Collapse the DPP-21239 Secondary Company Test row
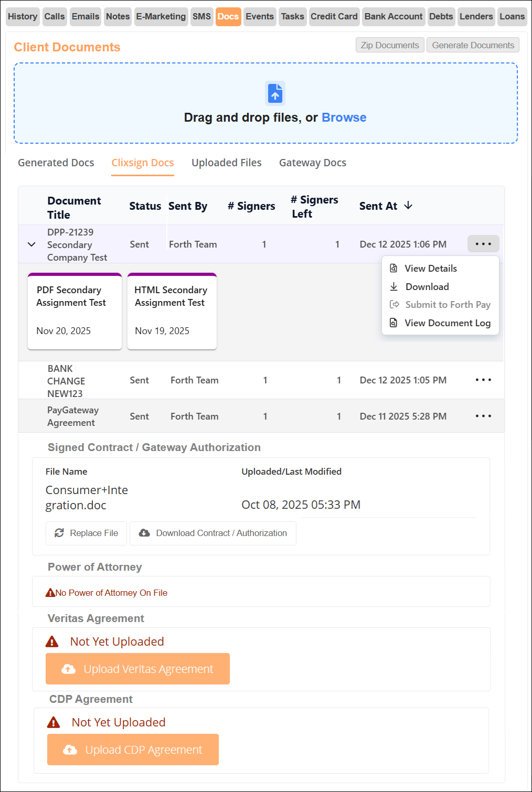Screen dimensions: 532x792 click(x=31, y=244)
